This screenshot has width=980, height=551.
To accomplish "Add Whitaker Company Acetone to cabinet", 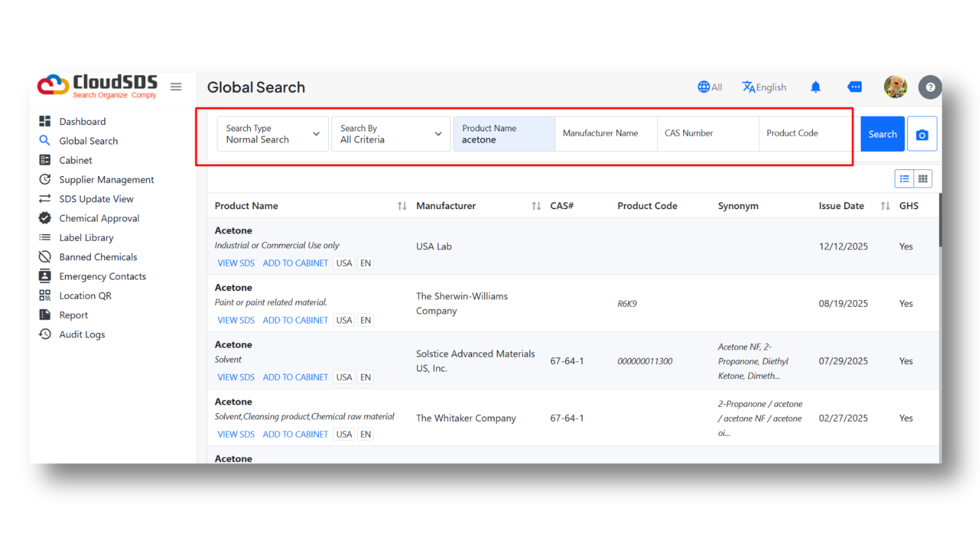I will [295, 434].
